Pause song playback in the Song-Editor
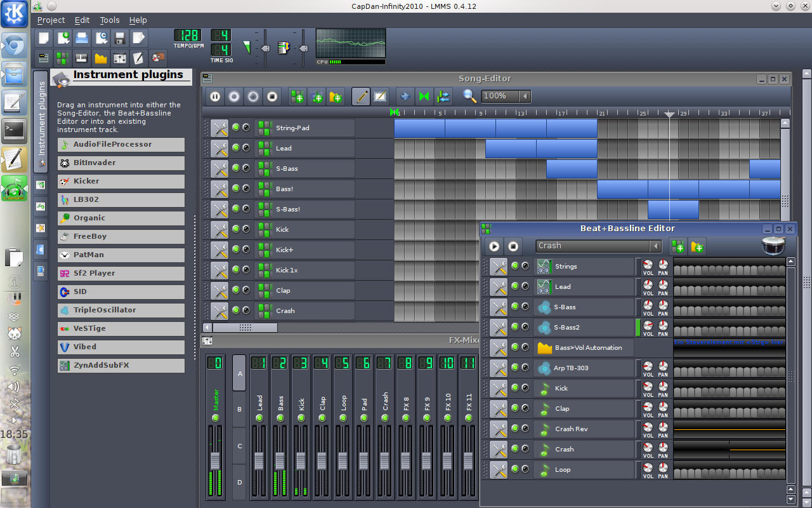Viewport: 812px width, 508px height. click(x=215, y=97)
